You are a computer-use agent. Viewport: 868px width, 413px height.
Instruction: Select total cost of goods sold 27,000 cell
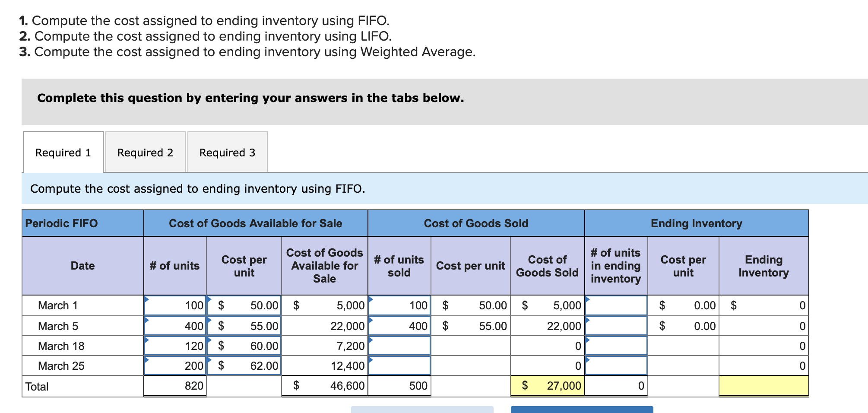click(x=548, y=386)
